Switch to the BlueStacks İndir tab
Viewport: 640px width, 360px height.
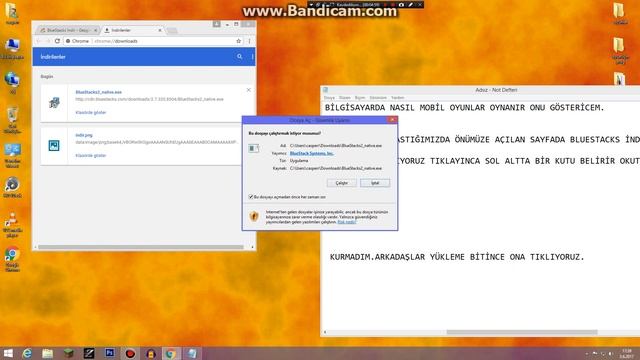(x=67, y=30)
